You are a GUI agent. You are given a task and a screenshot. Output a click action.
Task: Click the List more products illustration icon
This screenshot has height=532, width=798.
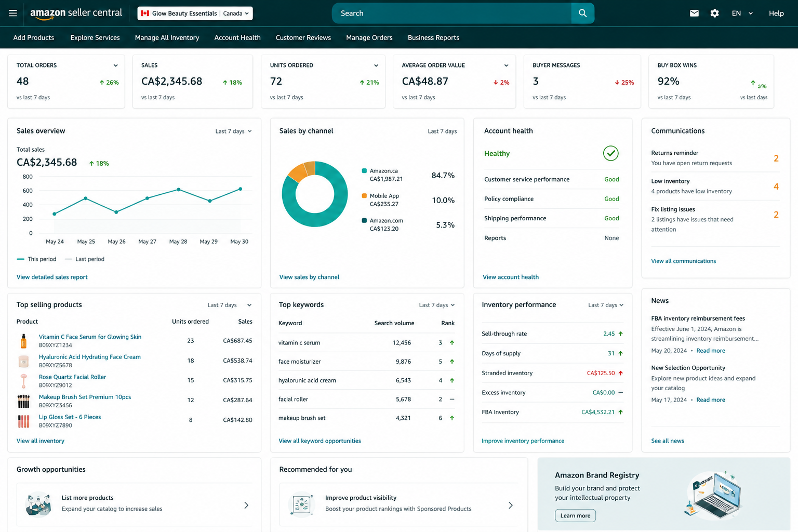pyautogui.click(x=39, y=504)
